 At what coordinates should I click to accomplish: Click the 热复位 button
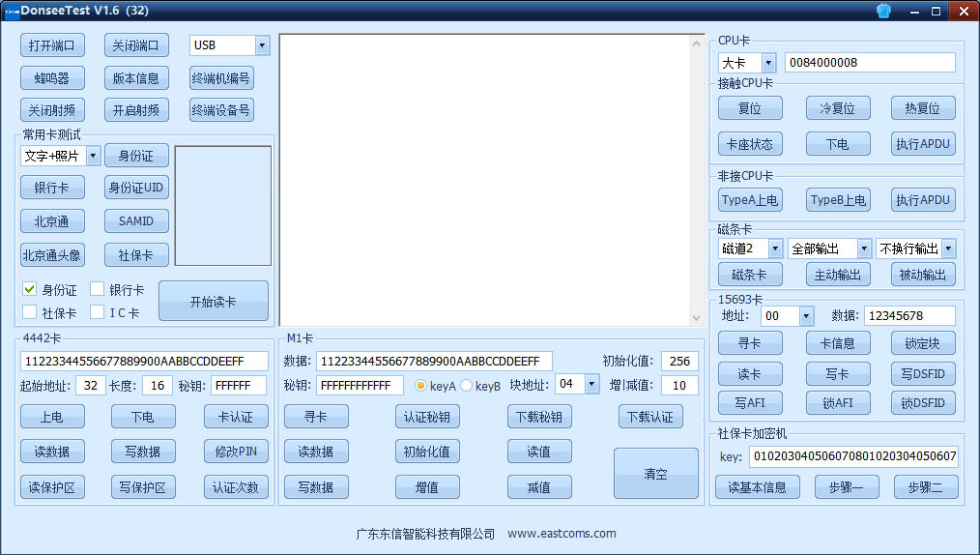[923, 108]
